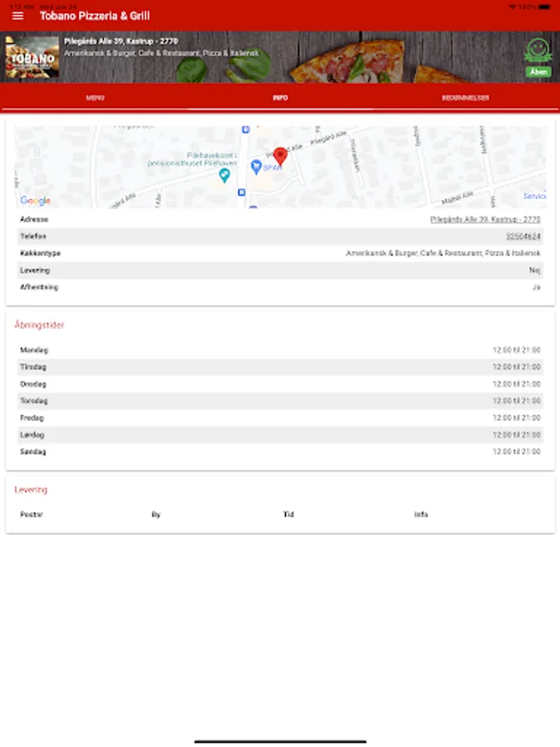Tap the blue SPAR shopping marker

pos(256,167)
